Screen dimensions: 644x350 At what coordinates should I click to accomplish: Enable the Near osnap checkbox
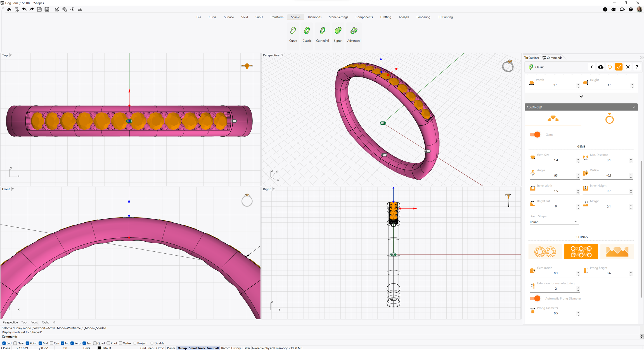coord(15,343)
